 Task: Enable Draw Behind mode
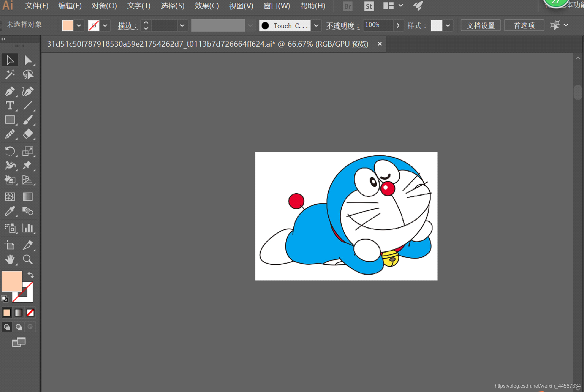pyautogui.click(x=19, y=327)
